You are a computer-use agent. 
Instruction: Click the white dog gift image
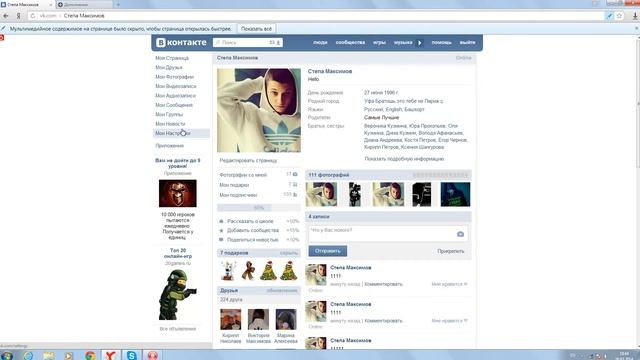point(228,270)
